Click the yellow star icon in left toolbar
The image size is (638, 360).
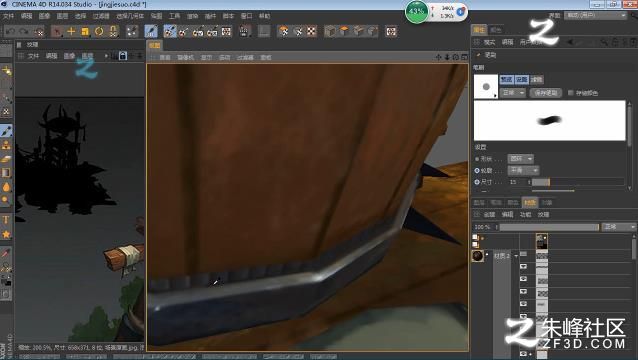6,234
